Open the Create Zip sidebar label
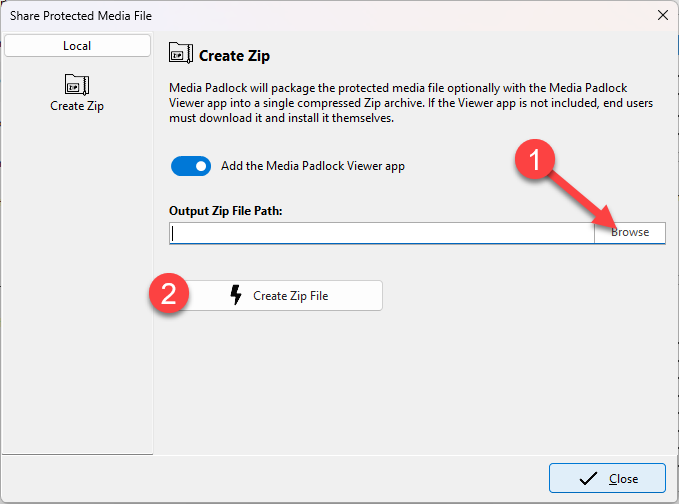The height and width of the screenshot is (504, 679). point(77,106)
